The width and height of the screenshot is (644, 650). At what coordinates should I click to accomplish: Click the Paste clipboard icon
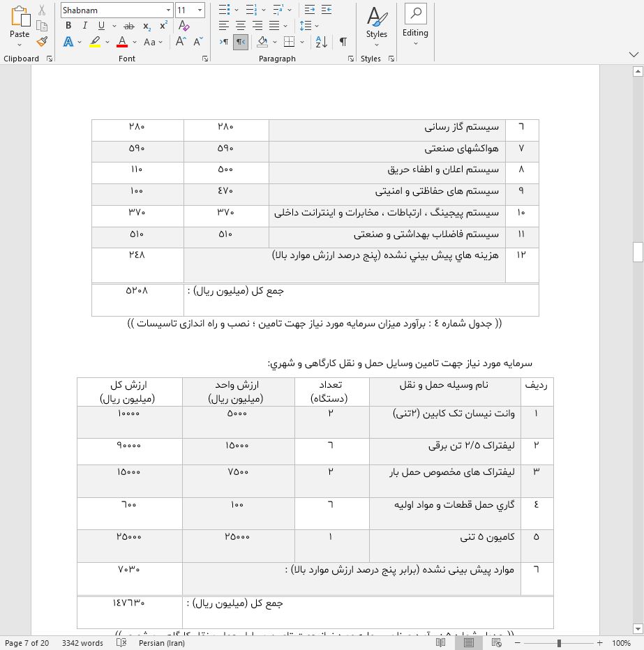20,17
